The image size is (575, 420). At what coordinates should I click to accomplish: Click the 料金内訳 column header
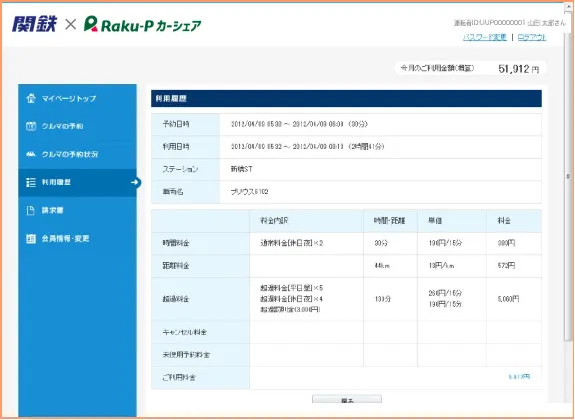coord(274,220)
